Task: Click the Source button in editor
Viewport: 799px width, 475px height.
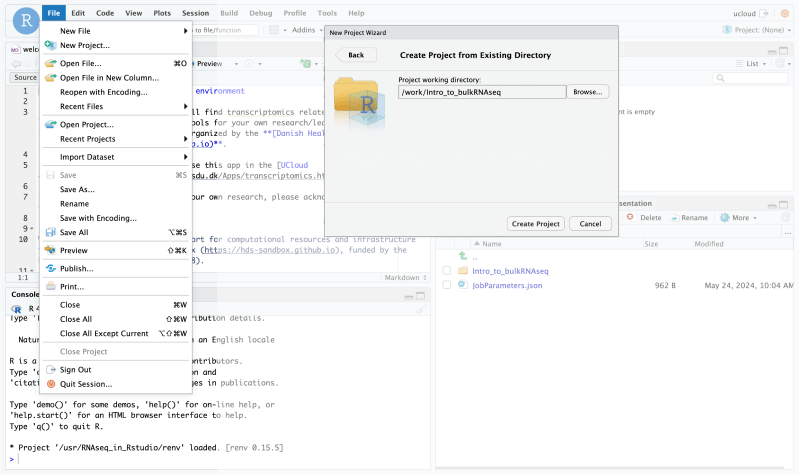Action: pyautogui.click(x=25, y=77)
